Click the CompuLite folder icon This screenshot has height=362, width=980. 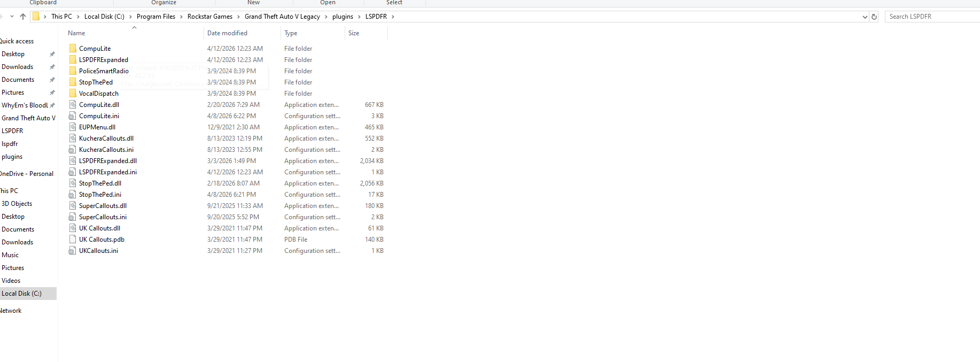point(73,49)
